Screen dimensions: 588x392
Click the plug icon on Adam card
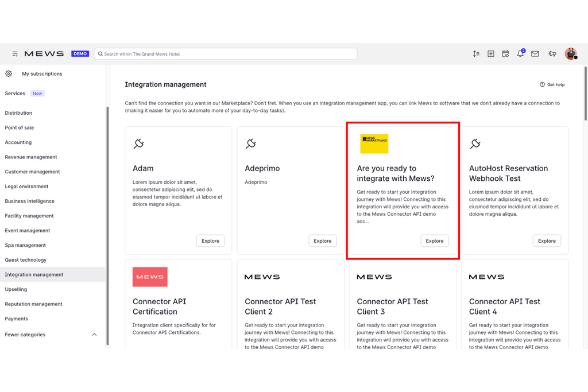click(x=139, y=143)
